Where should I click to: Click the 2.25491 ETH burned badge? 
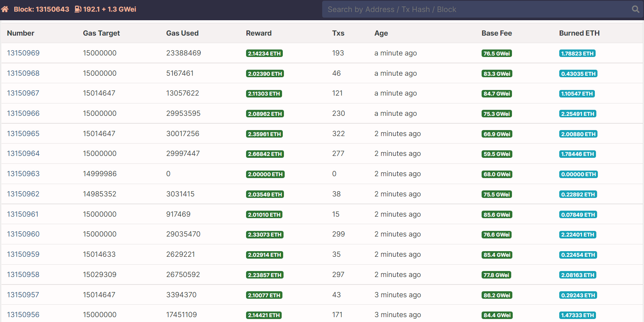(x=578, y=114)
